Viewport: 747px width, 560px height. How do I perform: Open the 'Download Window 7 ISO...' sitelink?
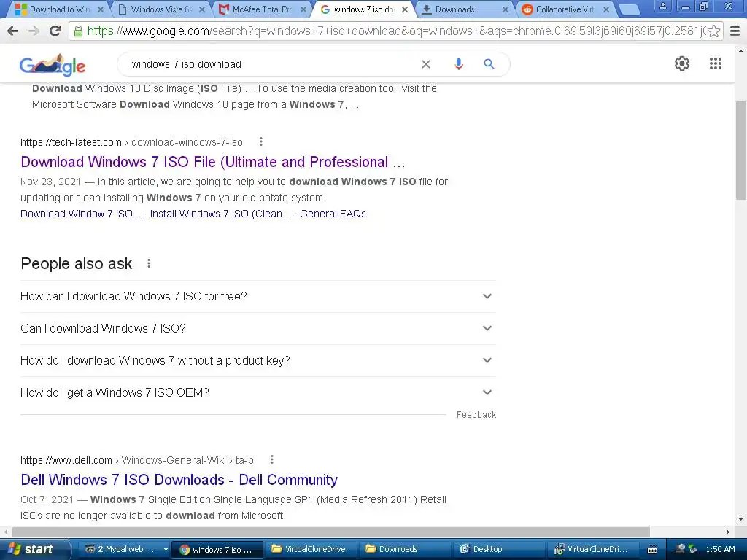81,214
